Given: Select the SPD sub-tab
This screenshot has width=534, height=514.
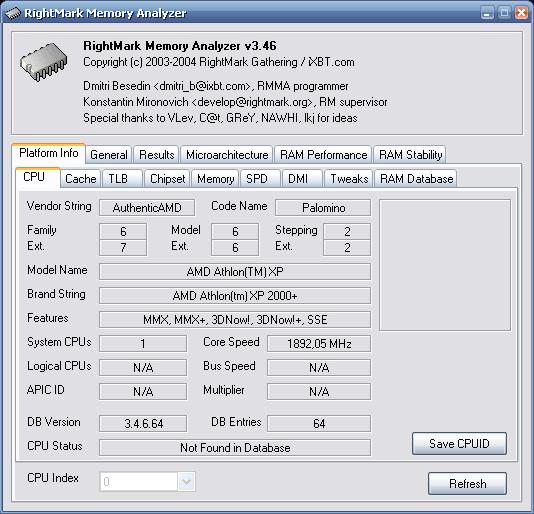Looking at the screenshot, I should coord(261,179).
